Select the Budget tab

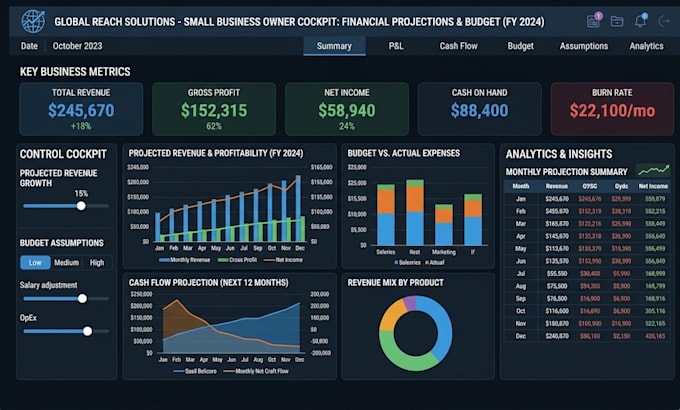(520, 46)
